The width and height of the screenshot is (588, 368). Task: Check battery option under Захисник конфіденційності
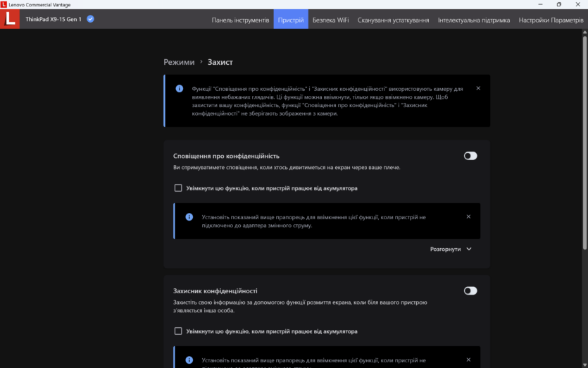(178, 331)
